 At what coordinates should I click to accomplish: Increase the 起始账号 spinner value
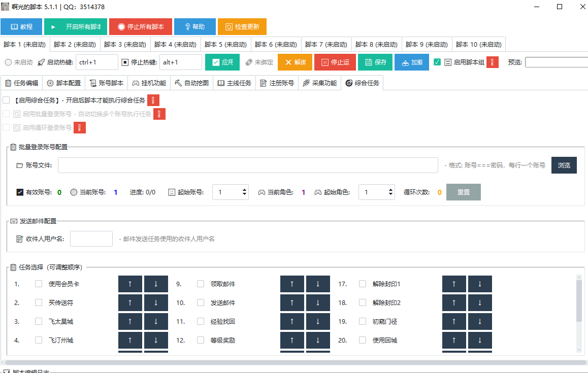tap(245, 190)
